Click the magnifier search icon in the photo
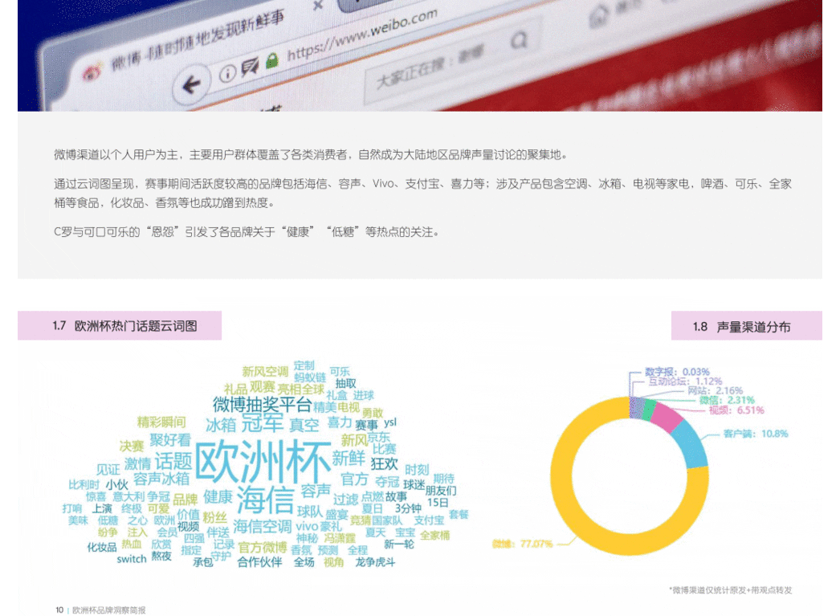Viewport: 840px width, 616px height. (519, 39)
